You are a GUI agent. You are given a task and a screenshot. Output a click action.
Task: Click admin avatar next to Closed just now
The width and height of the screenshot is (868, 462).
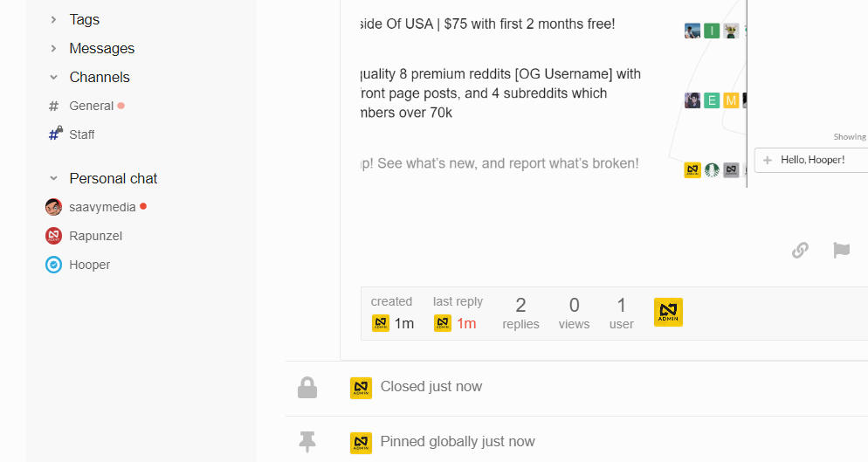[361, 389]
